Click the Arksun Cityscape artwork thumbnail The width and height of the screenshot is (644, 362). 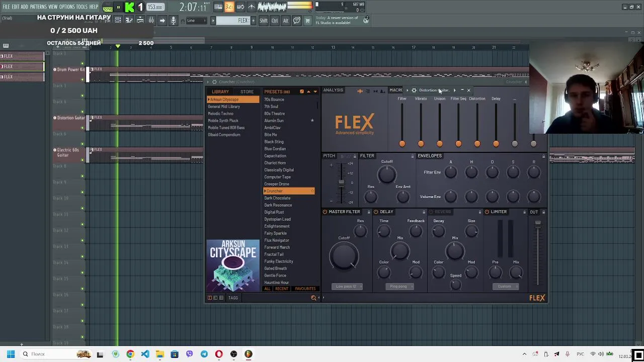(233, 266)
